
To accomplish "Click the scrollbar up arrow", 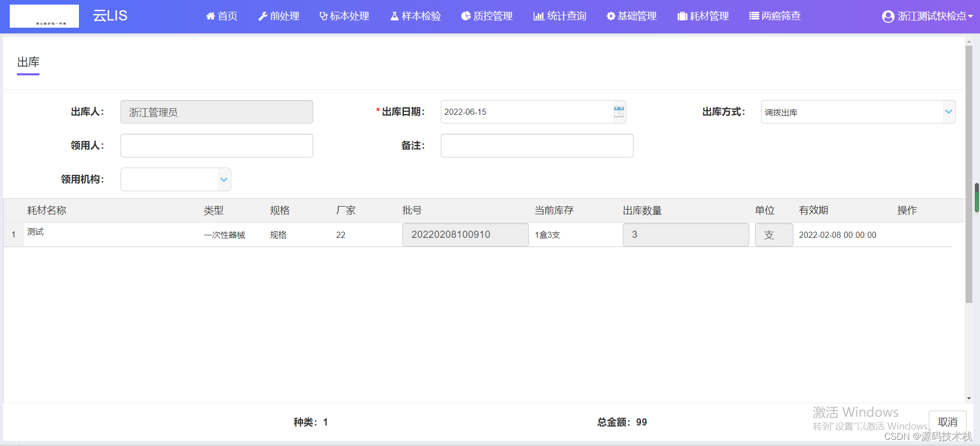I will coord(969,42).
